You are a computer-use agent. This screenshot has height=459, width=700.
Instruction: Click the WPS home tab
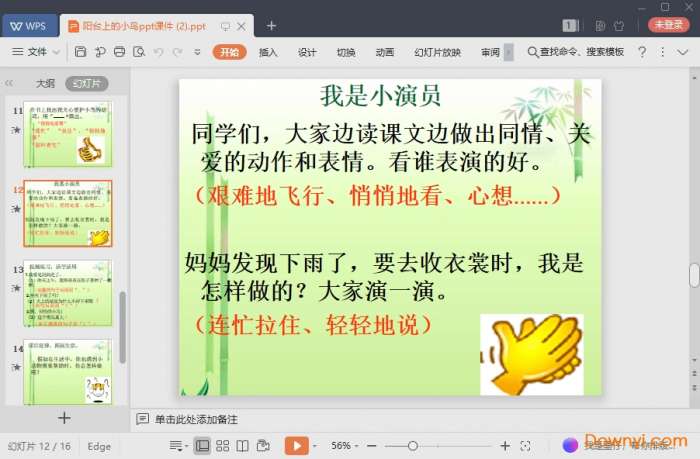30,26
